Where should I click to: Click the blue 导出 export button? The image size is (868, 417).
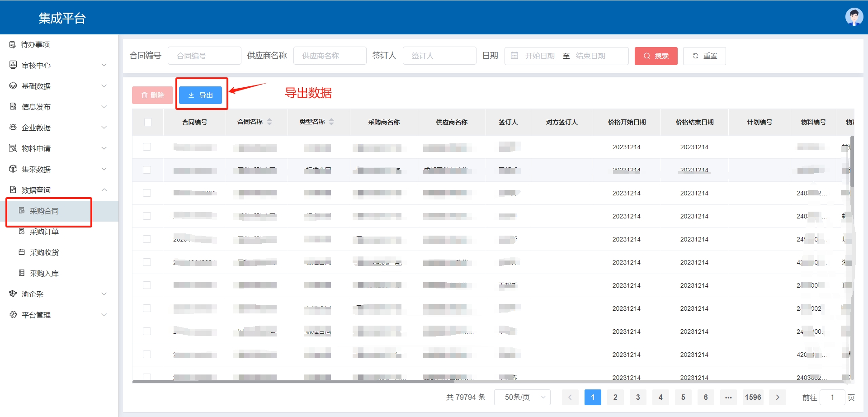pyautogui.click(x=200, y=95)
